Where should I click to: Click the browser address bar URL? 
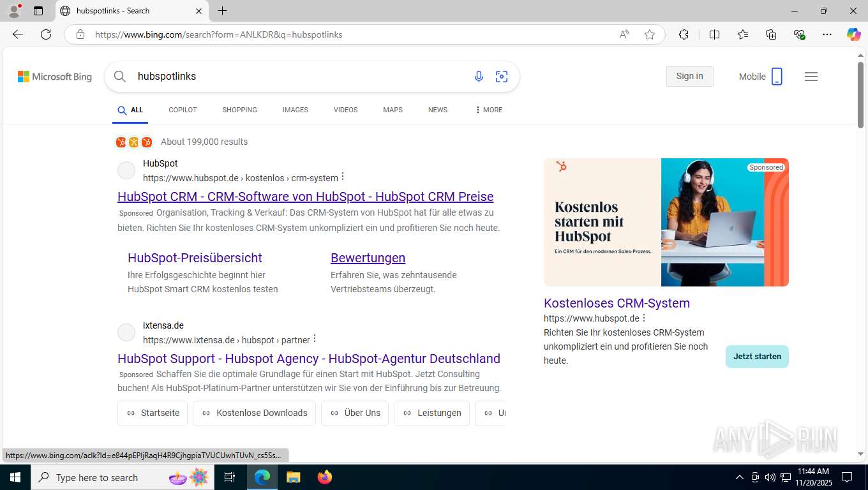tap(218, 34)
